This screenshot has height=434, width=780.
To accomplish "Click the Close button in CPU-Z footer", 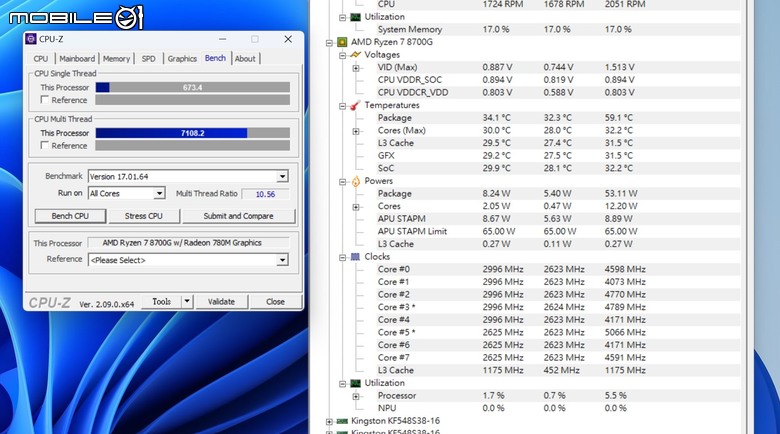I will (x=275, y=302).
